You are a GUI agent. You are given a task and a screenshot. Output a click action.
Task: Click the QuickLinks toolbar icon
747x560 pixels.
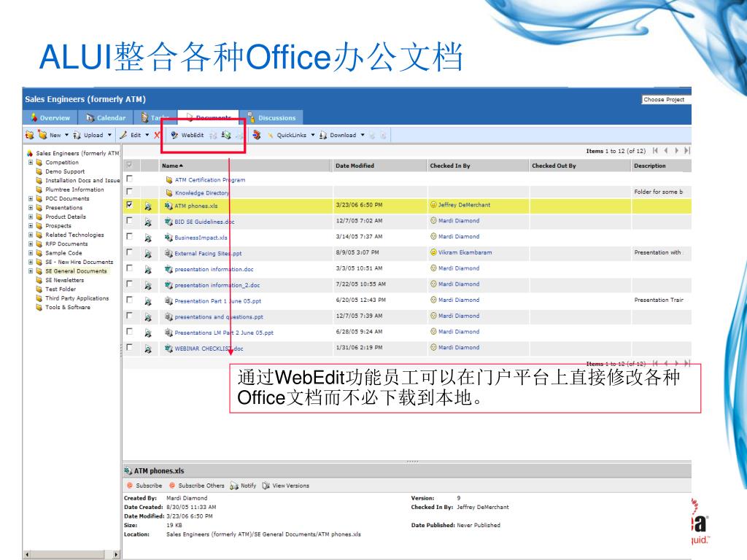click(x=270, y=135)
